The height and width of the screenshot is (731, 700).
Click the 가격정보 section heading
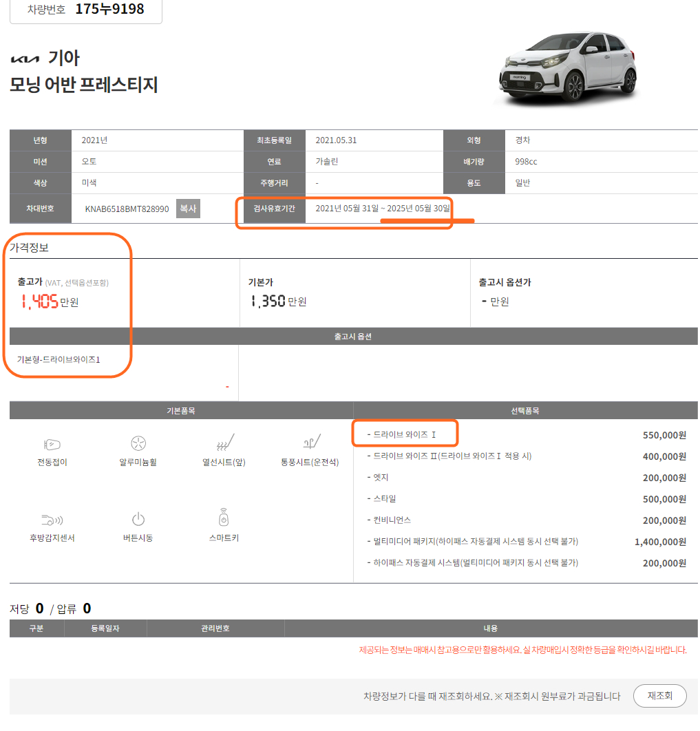[30, 248]
